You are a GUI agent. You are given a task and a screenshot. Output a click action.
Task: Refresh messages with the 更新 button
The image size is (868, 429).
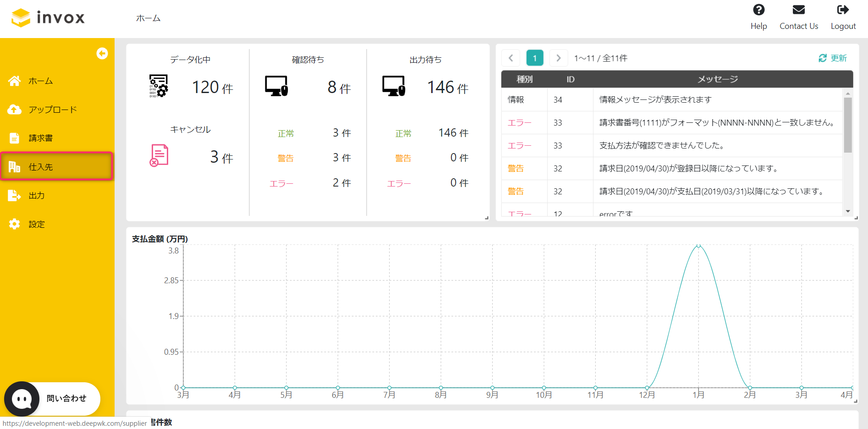832,58
